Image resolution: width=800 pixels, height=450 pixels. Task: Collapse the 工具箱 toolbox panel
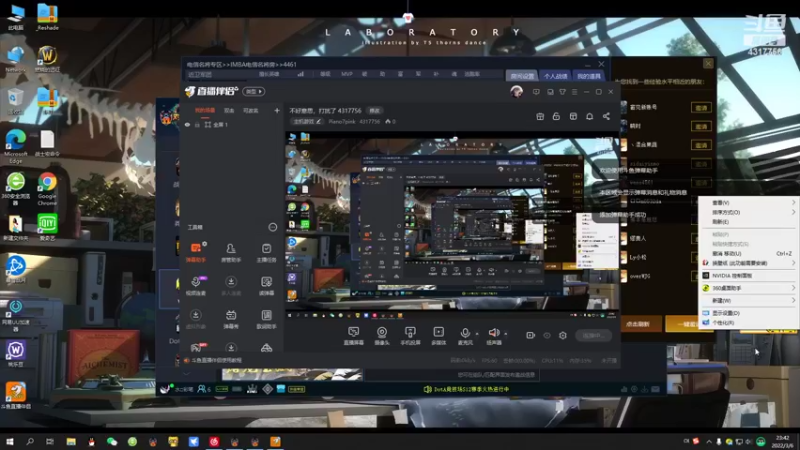click(272, 227)
